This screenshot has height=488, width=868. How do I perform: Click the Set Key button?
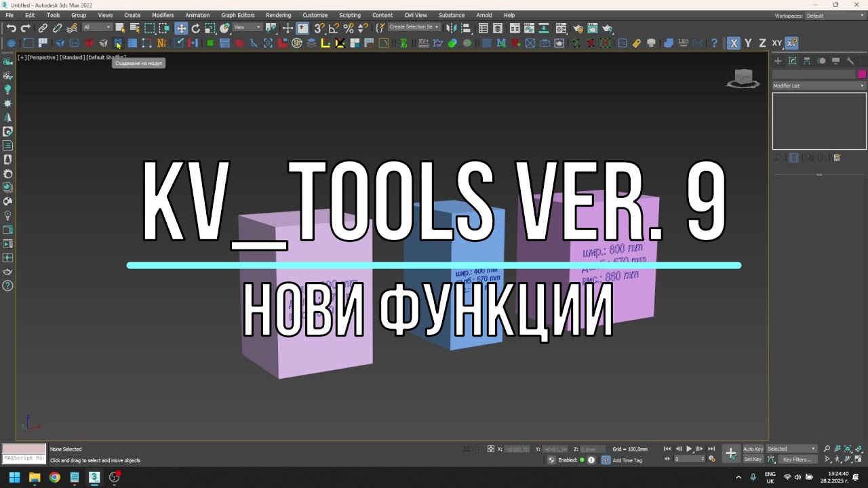[753, 460]
